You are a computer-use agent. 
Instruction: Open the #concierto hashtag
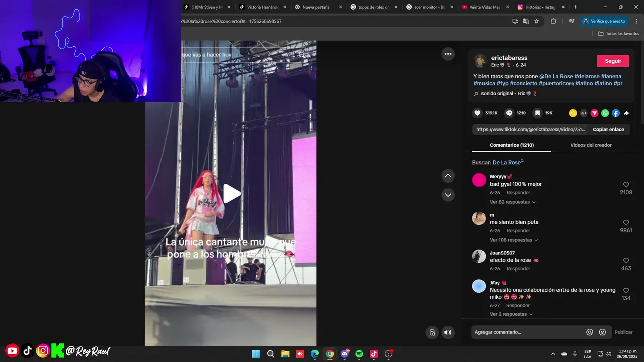(x=523, y=83)
